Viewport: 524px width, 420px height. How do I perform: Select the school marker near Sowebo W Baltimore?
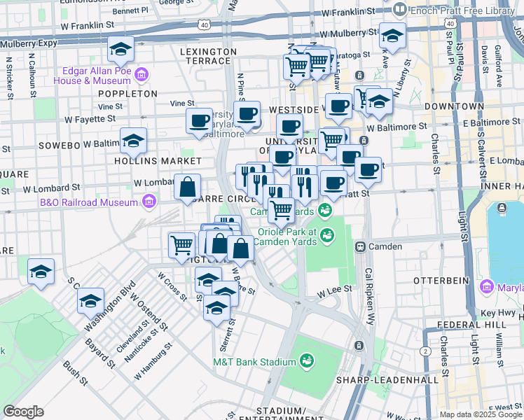(x=133, y=142)
